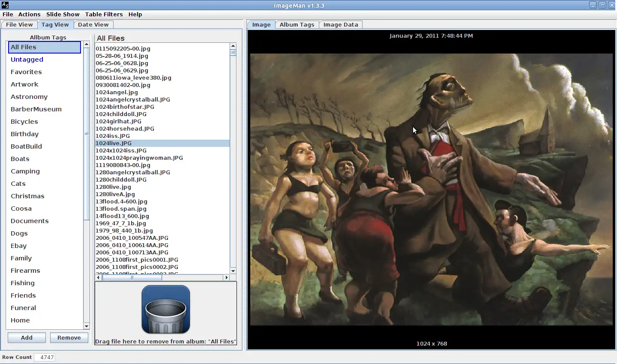This screenshot has width=617, height=364.
Task: Select the Untagged album tag
Action: click(x=45, y=60)
